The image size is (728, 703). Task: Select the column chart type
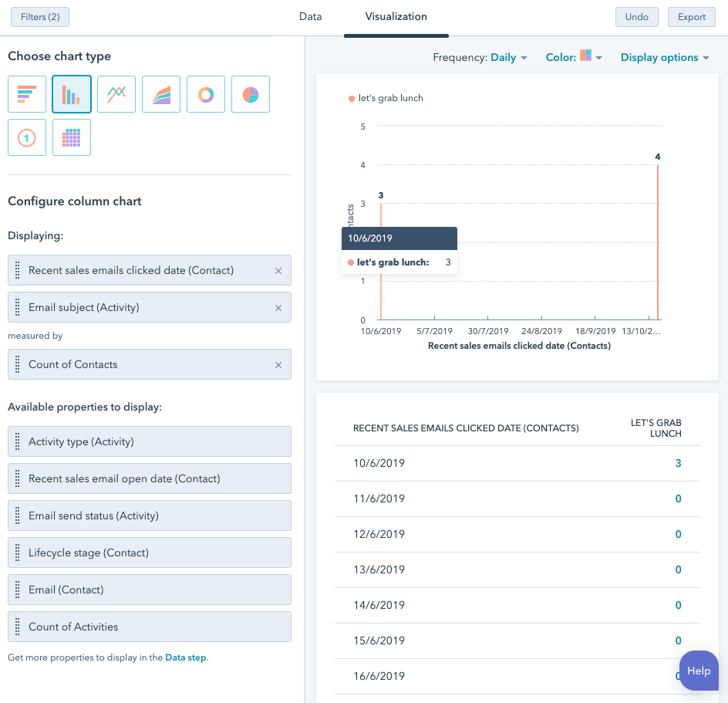[71, 93]
